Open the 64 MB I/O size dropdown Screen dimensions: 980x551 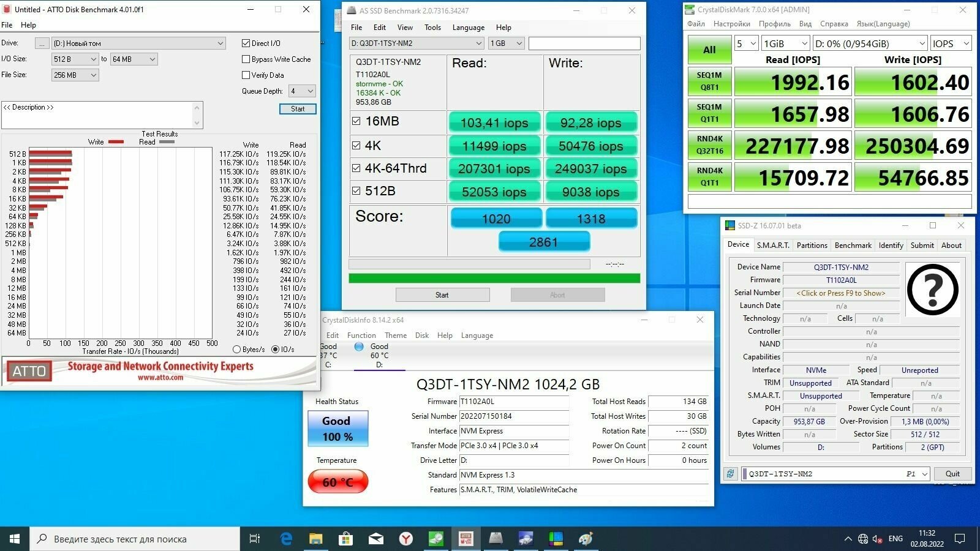click(134, 59)
